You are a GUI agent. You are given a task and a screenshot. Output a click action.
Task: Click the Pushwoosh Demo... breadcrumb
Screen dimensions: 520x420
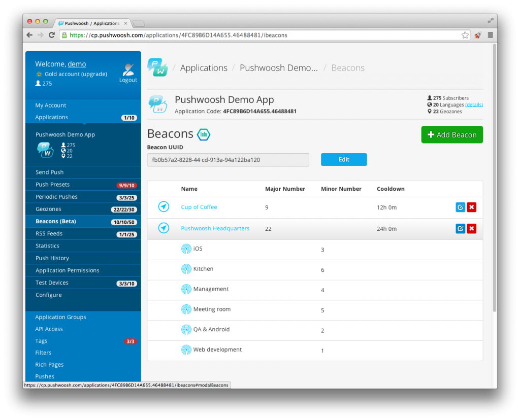click(x=279, y=68)
